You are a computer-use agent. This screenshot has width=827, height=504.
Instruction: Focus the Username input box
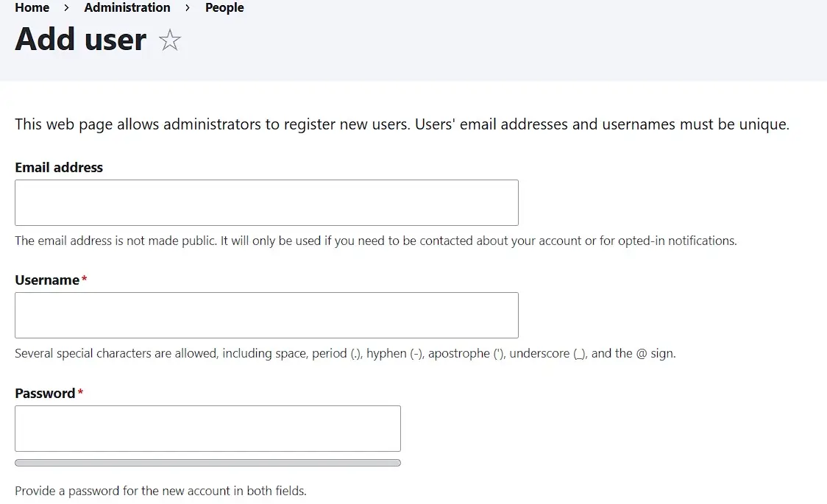pos(265,314)
